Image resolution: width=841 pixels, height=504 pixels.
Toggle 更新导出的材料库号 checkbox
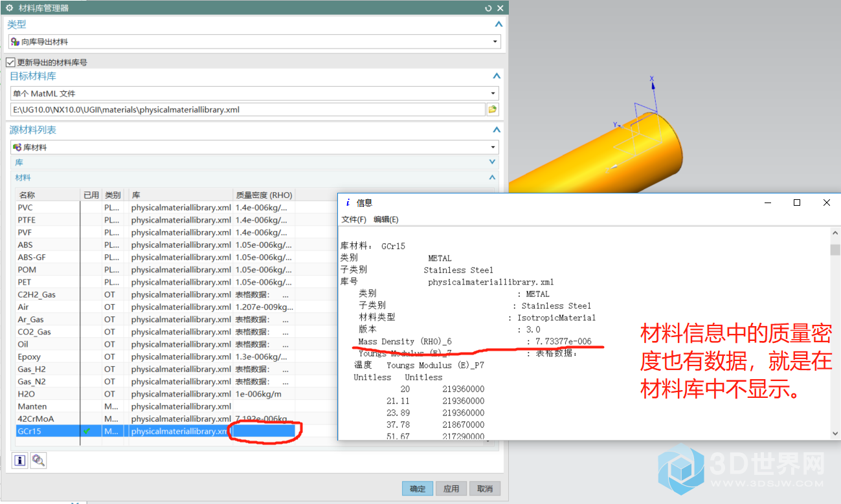click(10, 62)
